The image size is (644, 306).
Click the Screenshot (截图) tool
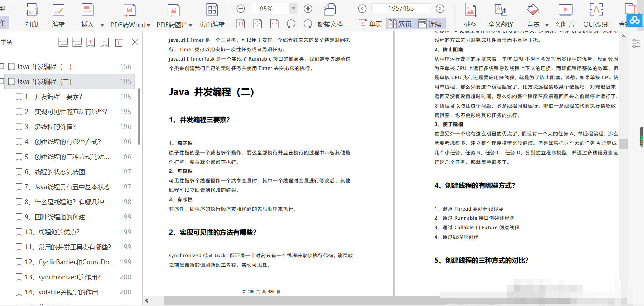pos(470,15)
